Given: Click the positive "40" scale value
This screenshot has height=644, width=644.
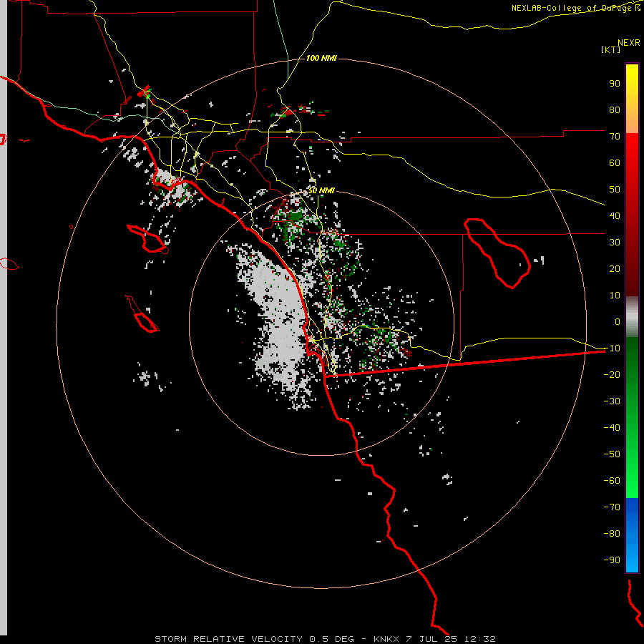Looking at the screenshot, I should (x=615, y=215).
